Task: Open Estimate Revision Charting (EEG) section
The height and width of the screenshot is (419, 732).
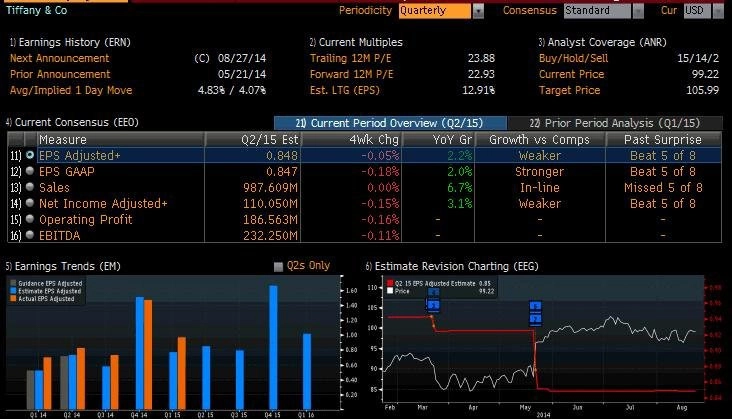Action: [452, 266]
